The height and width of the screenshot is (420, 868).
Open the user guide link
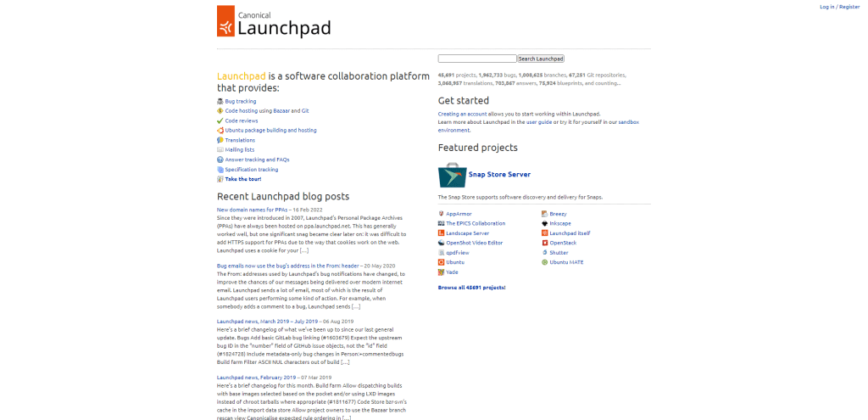click(x=538, y=122)
